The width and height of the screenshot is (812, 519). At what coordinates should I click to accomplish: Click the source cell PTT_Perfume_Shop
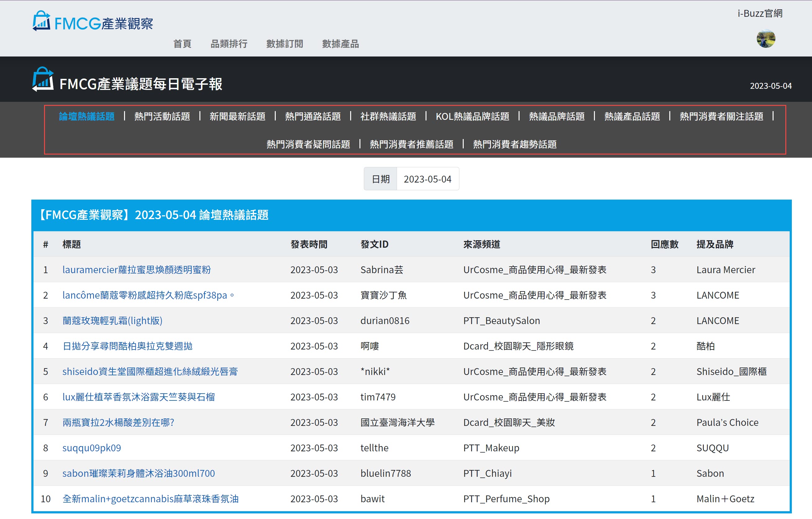point(506,499)
